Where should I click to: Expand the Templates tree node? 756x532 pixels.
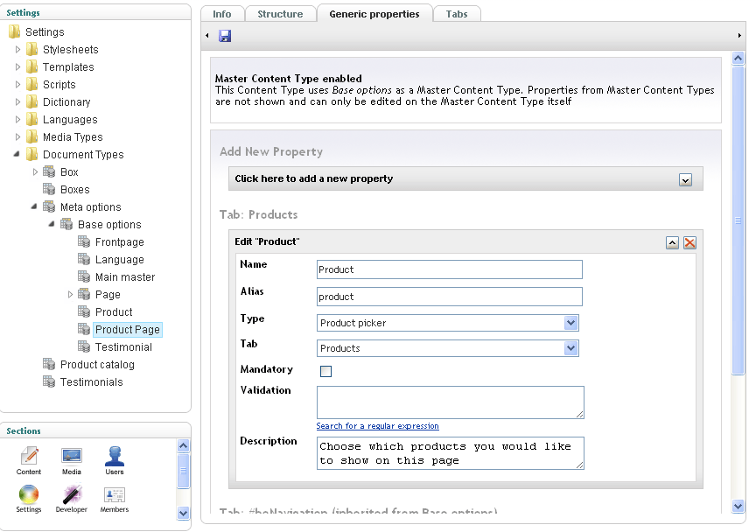[17, 66]
